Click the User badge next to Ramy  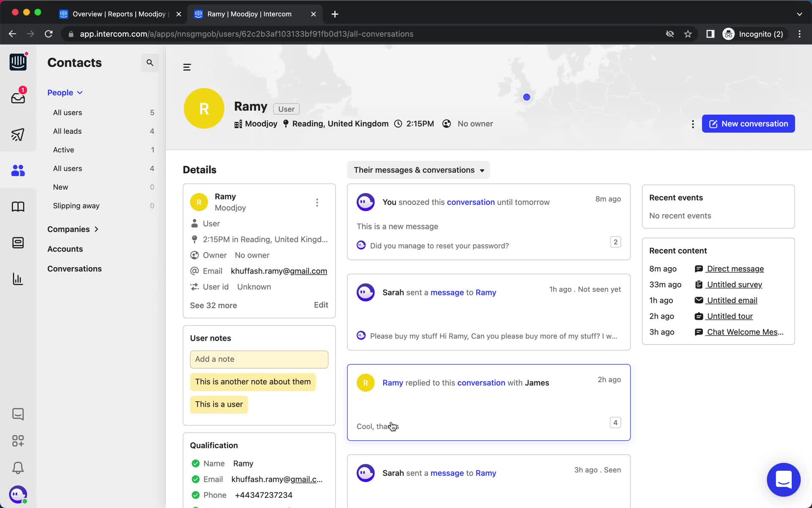tap(286, 109)
